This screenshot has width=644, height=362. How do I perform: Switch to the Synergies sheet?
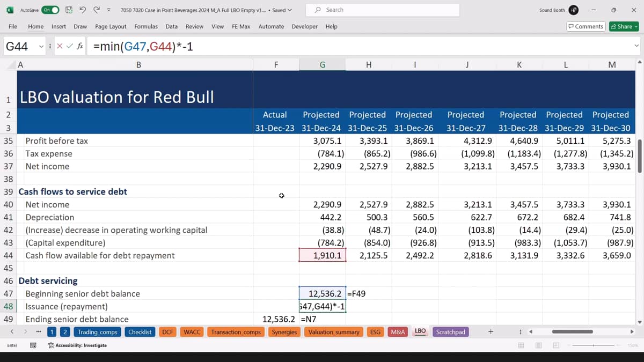coord(284,332)
